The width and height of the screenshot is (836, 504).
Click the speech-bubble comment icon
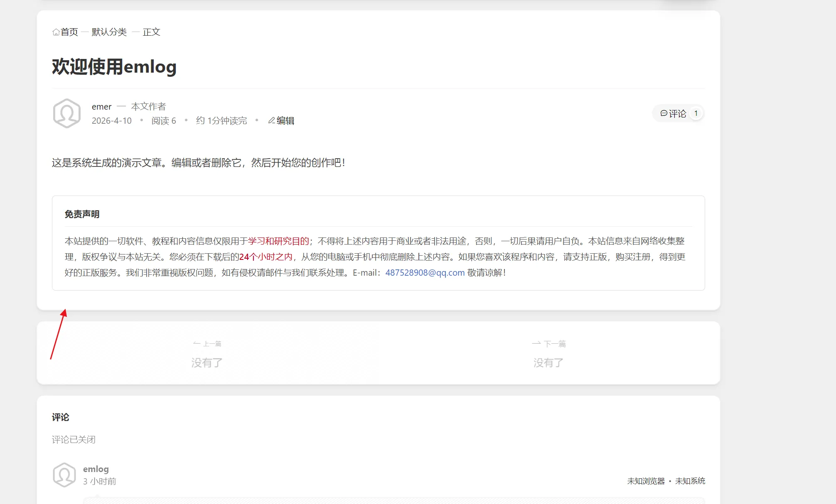tap(664, 113)
